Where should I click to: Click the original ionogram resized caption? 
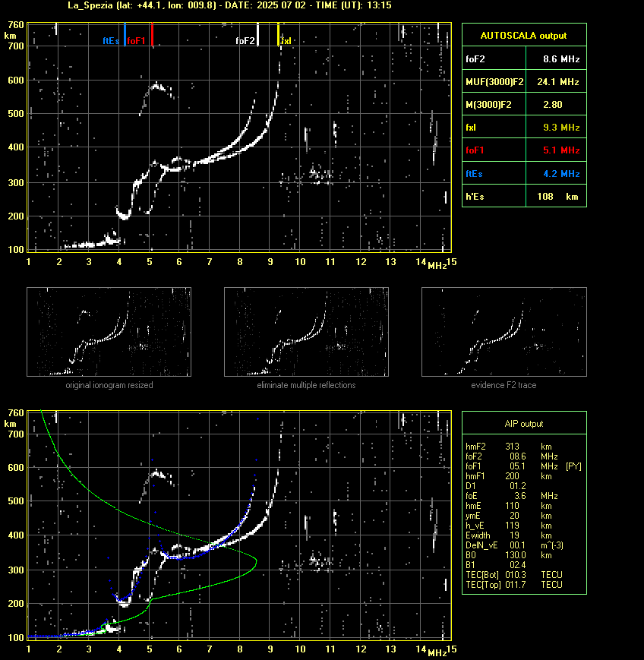tap(109, 385)
